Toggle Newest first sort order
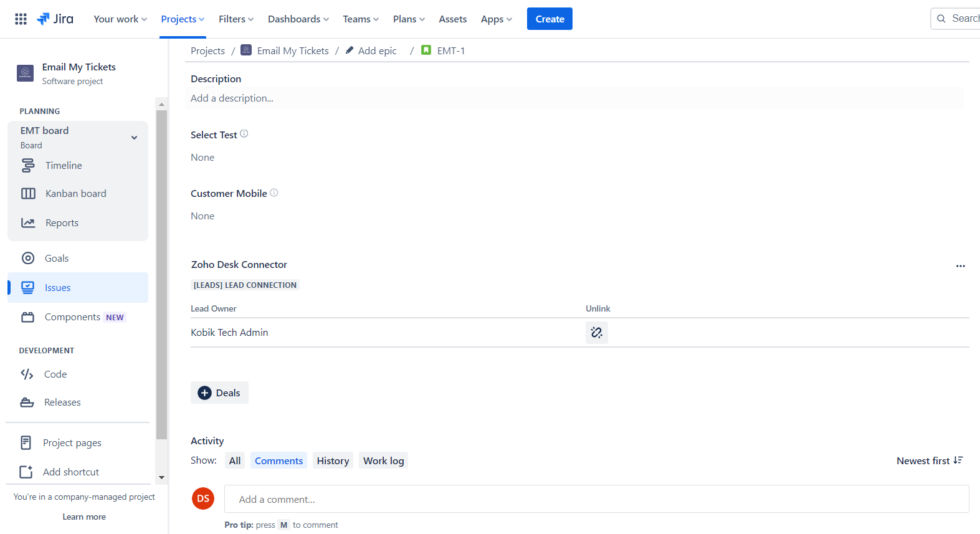Screen dimensions: 980x534 click(x=930, y=460)
